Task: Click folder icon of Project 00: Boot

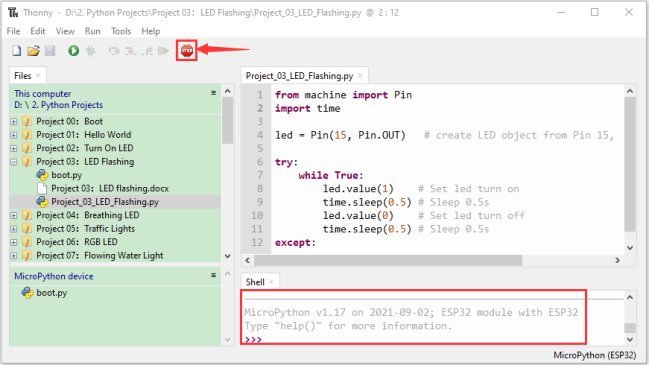Action: (x=27, y=121)
